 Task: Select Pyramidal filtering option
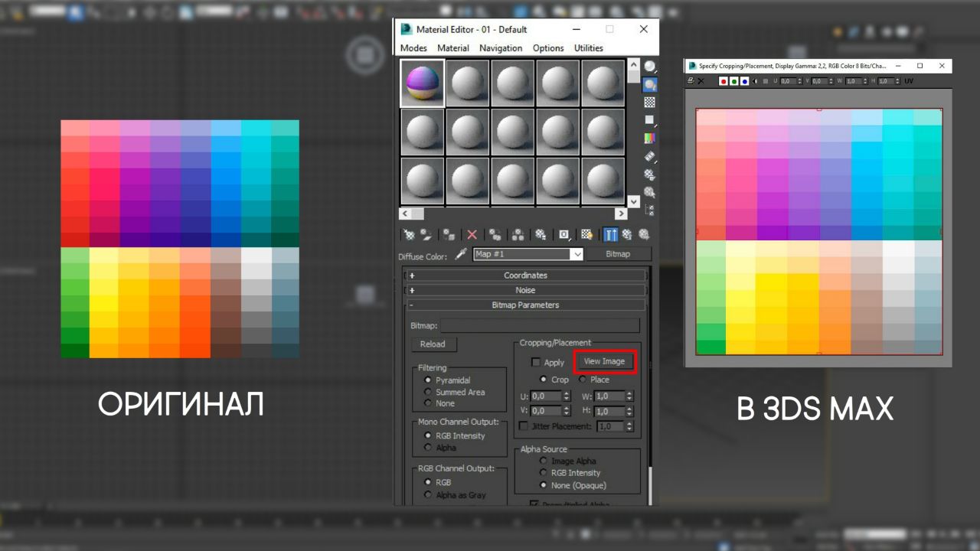[x=428, y=380]
